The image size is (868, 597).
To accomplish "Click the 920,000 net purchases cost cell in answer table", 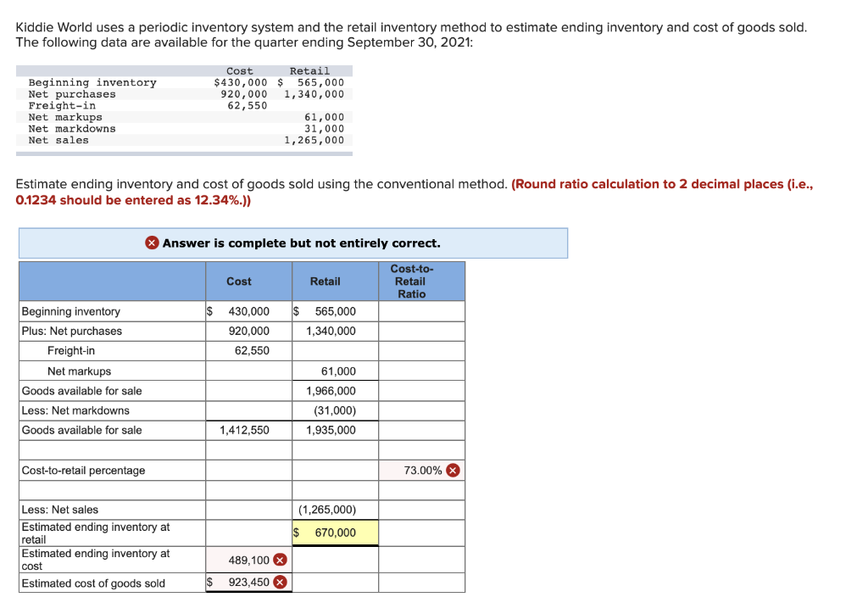I will 249,332.
